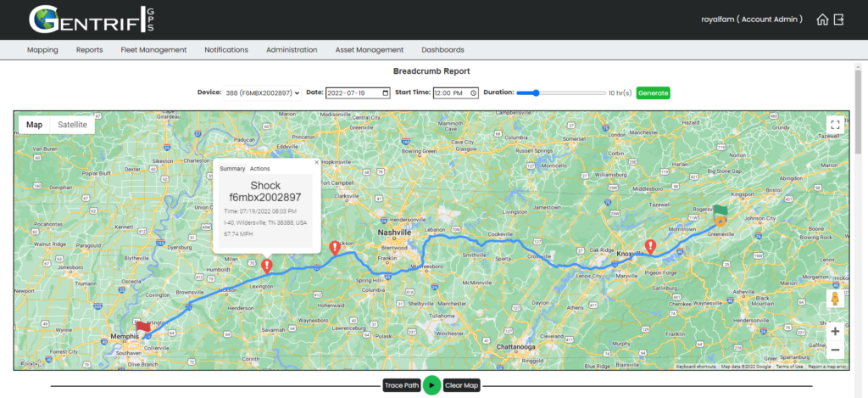Open the Fleet Management menu
This screenshot has width=868, height=398.
(x=154, y=50)
